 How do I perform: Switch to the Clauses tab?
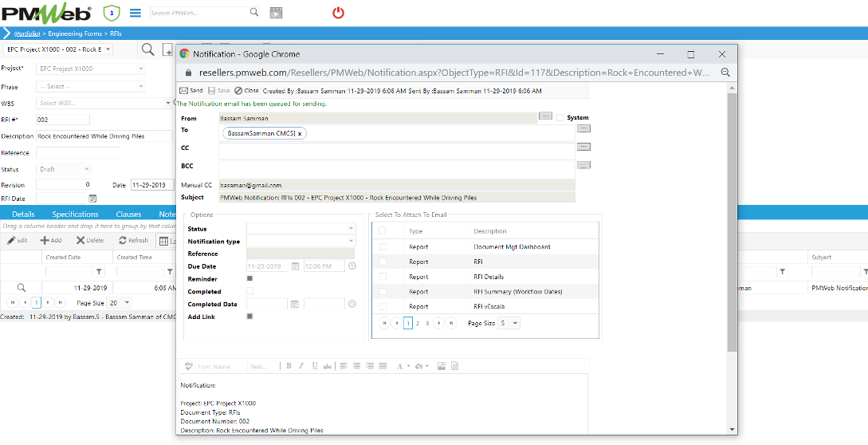pyautogui.click(x=128, y=214)
